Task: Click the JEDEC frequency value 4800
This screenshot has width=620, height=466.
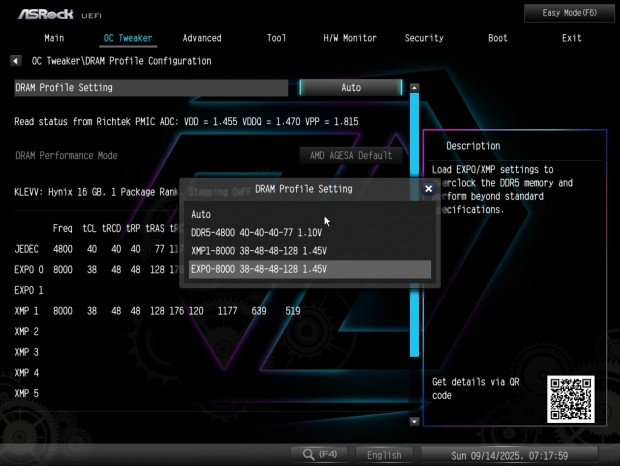Action: 63,249
